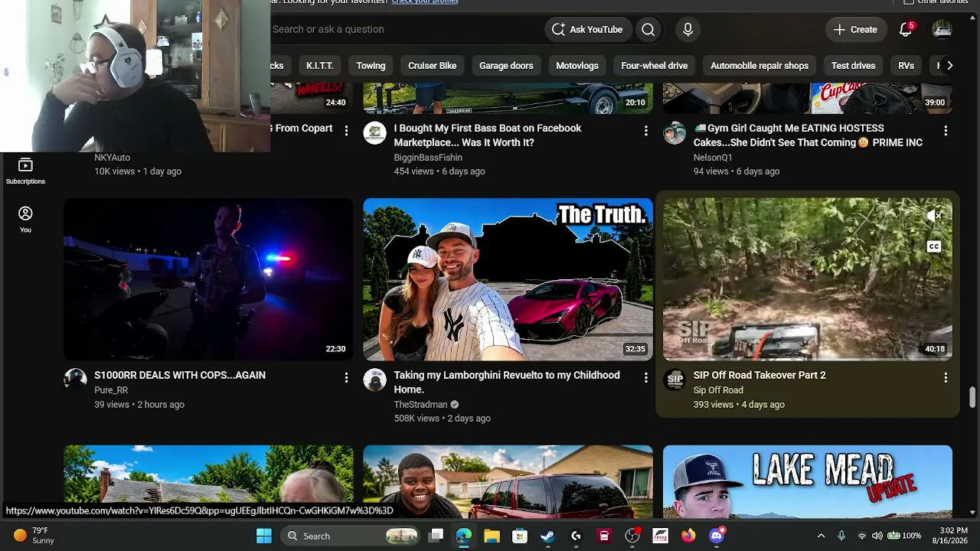This screenshot has height=551, width=980.
Task: Play the LAKE MEAD UPDATE thumbnail
Action: coord(808,481)
